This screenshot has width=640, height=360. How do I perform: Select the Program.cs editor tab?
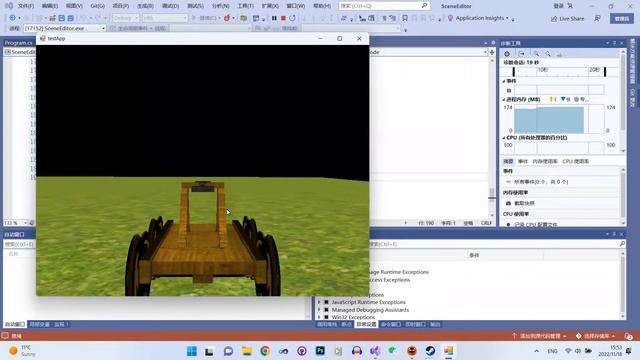coord(18,42)
